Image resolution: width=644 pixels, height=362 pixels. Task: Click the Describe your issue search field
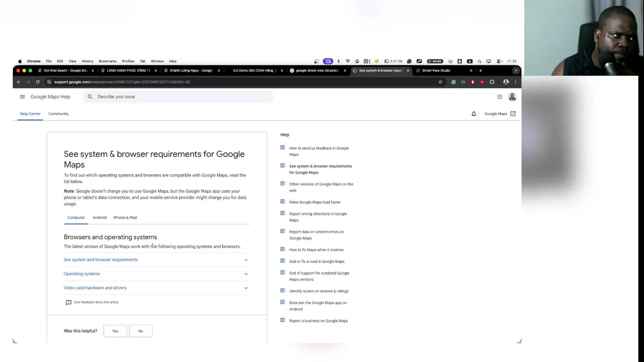pos(178,97)
